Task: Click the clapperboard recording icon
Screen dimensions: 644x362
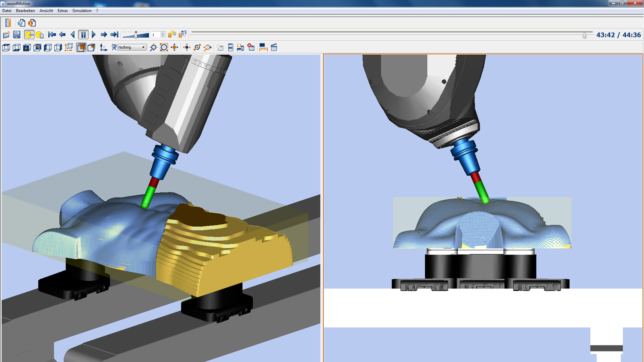Action: pyautogui.click(x=274, y=47)
